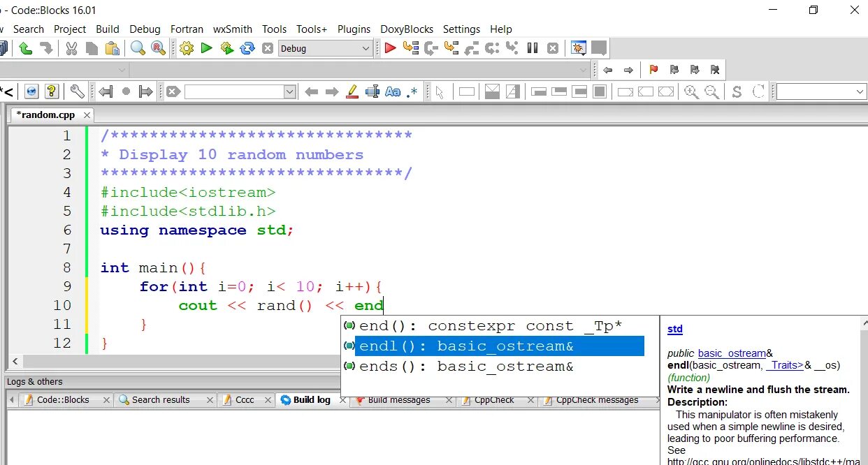Screen dimensions: 868x465
Task: Click the editor horizontal scrollbar left arrow
Action: click(x=15, y=362)
